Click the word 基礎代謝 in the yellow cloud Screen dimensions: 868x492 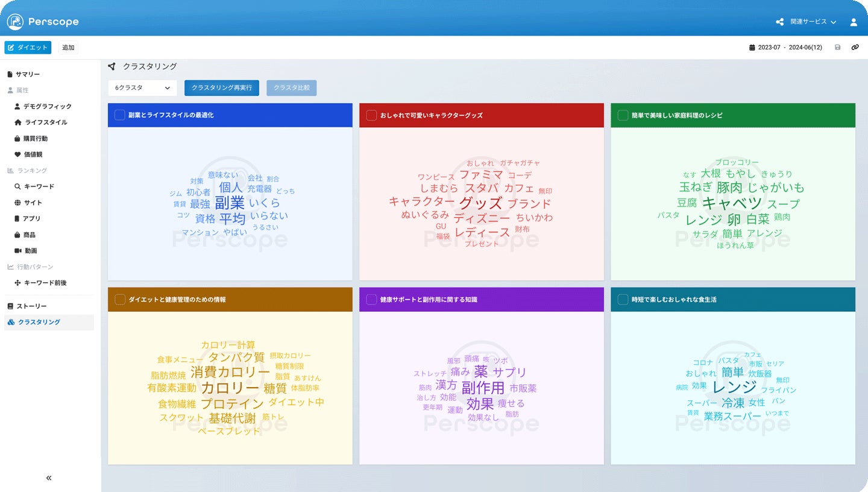click(x=232, y=418)
